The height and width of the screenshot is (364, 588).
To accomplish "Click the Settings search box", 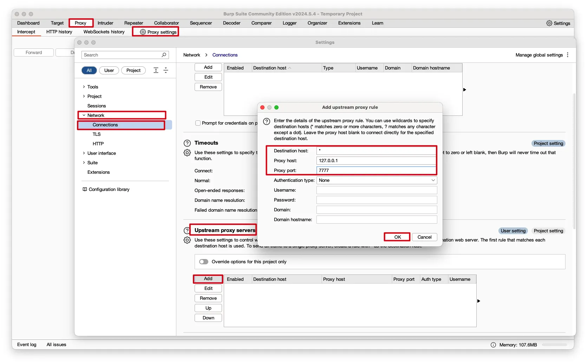I will [125, 55].
